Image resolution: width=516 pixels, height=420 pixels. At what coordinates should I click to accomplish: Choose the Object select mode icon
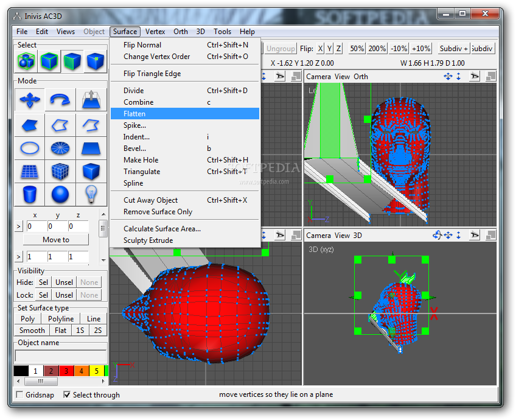click(49, 61)
